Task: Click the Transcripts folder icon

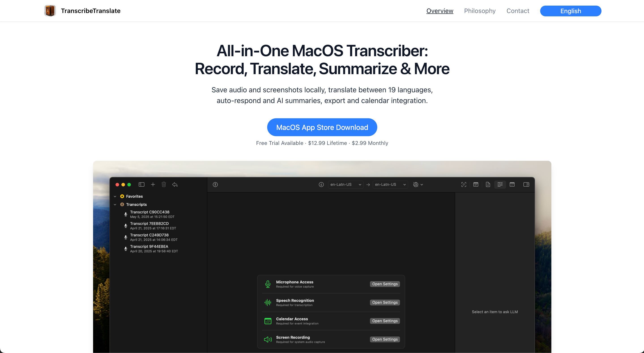Action: tap(122, 204)
